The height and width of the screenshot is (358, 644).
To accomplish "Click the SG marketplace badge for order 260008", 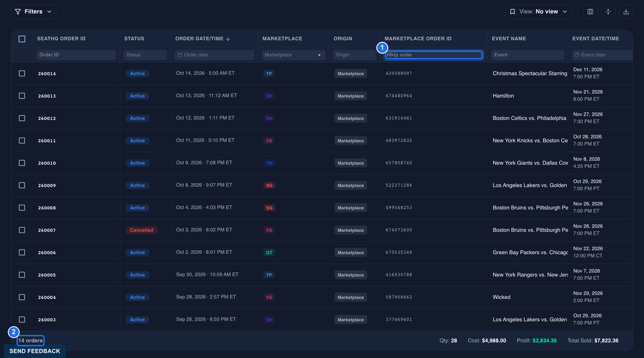I will click(x=269, y=208).
